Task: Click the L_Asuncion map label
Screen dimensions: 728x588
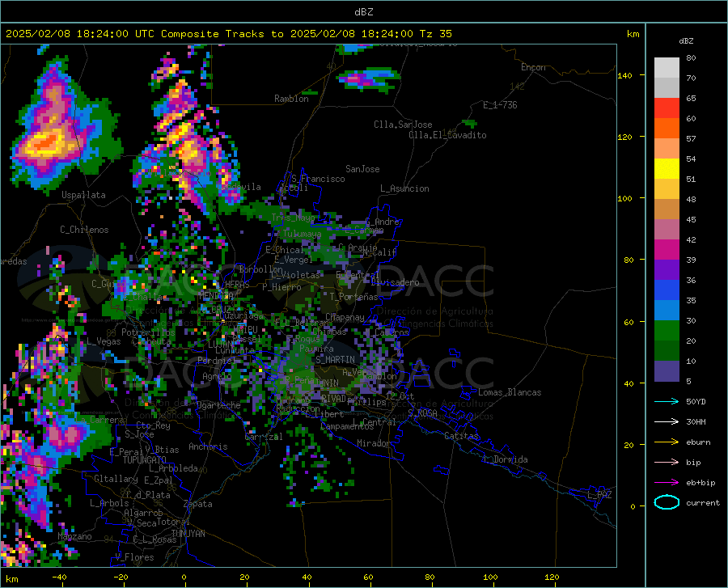Action: pos(404,188)
